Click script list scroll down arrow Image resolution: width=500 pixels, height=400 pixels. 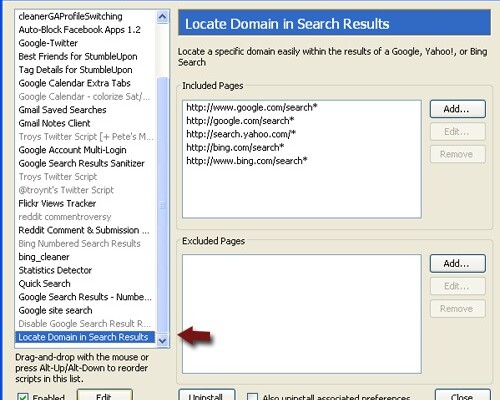pyautogui.click(x=162, y=341)
